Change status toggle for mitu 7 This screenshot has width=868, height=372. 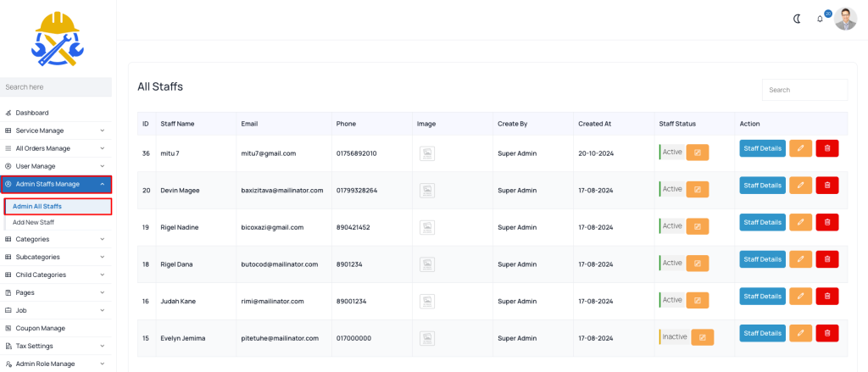tap(698, 153)
